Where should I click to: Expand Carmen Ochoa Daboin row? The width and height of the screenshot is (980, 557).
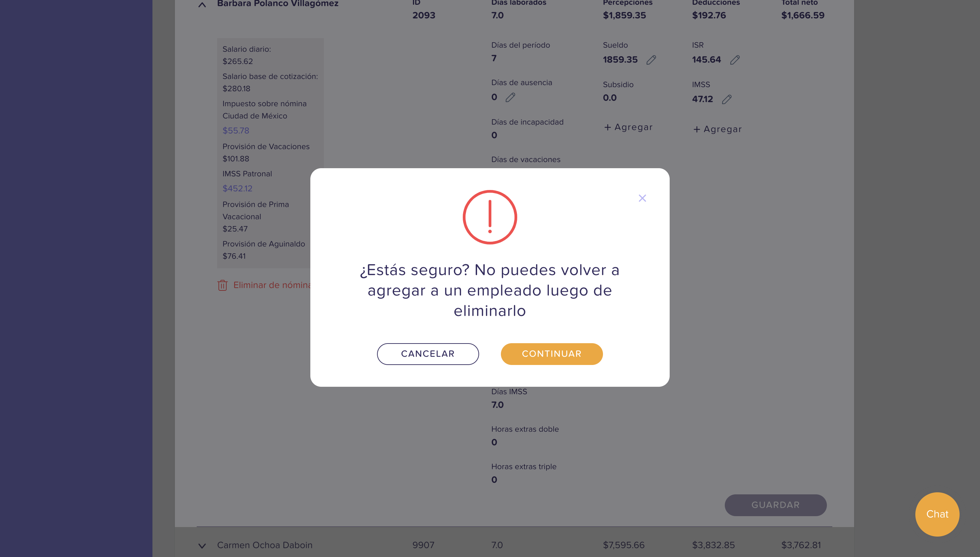[202, 546]
